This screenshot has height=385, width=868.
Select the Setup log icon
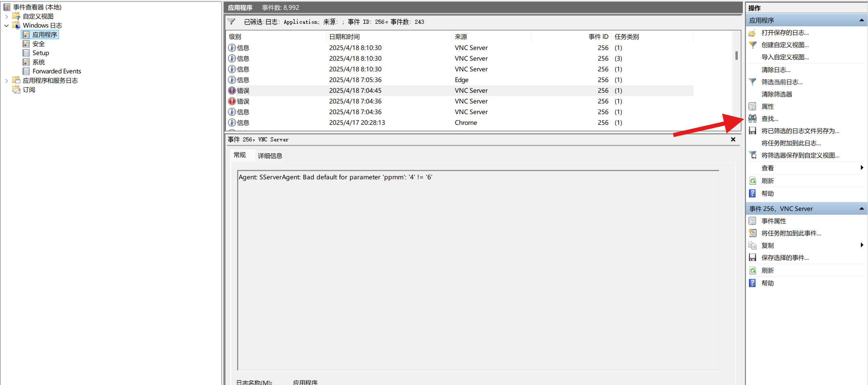click(x=26, y=53)
